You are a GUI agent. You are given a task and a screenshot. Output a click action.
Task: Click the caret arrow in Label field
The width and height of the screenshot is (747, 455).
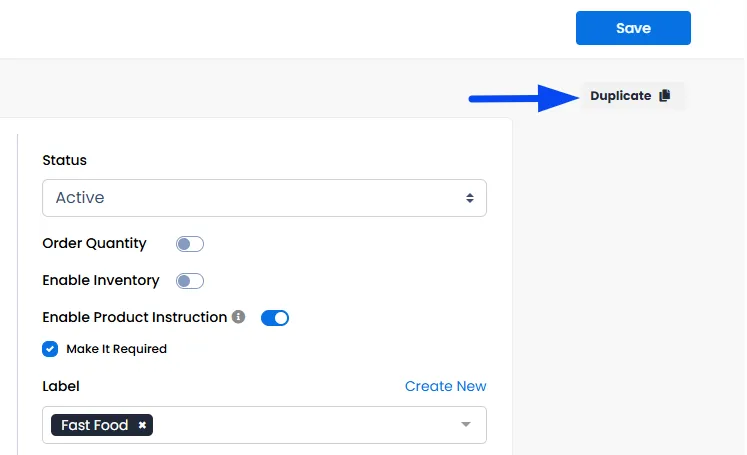tap(466, 424)
